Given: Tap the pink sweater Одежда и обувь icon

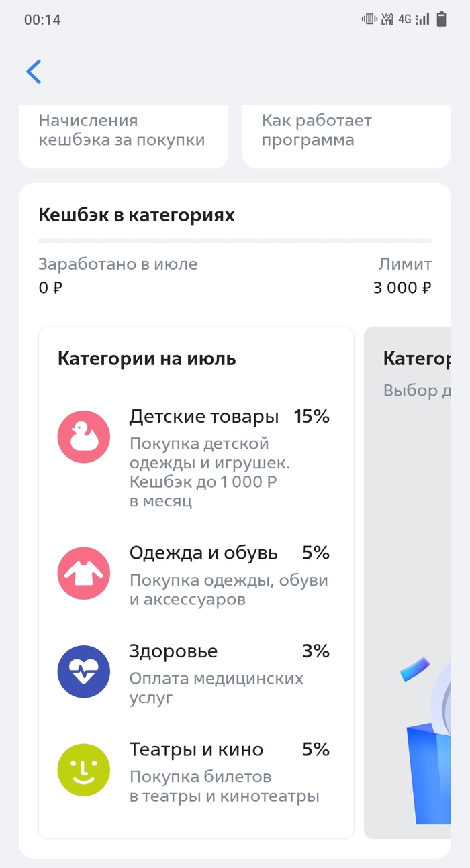Looking at the screenshot, I should (x=83, y=574).
